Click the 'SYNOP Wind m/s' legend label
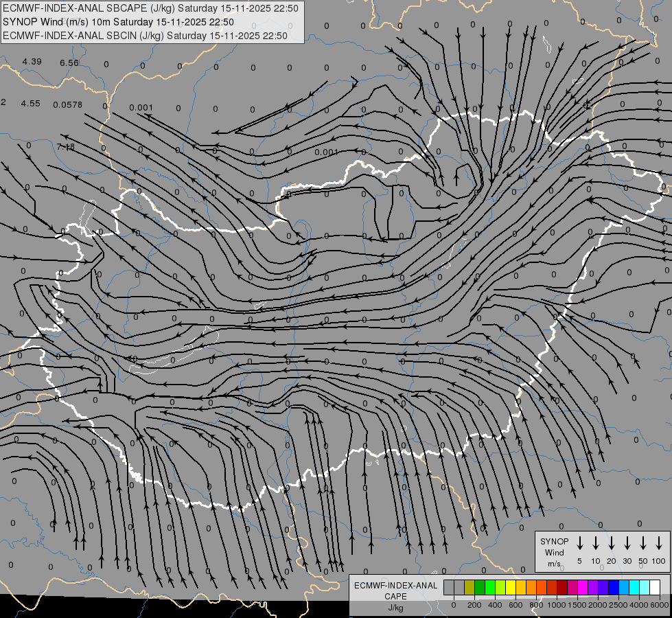672x618 pixels. pyautogui.click(x=554, y=552)
